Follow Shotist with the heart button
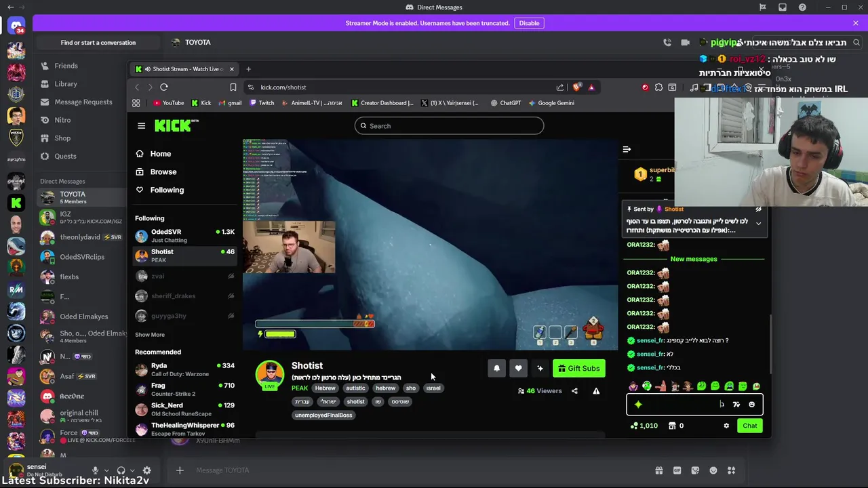The height and width of the screenshot is (488, 868). point(518,368)
